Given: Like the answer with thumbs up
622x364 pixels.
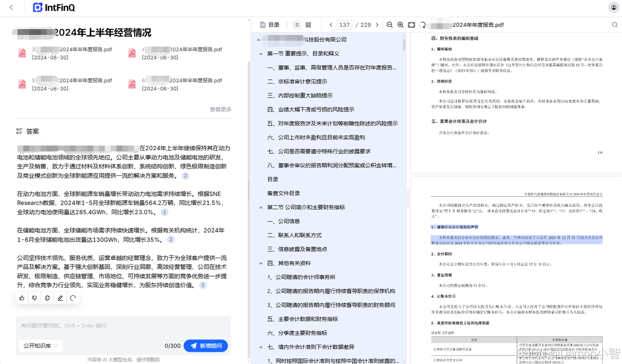Looking at the screenshot, I should pyautogui.click(x=22, y=298).
